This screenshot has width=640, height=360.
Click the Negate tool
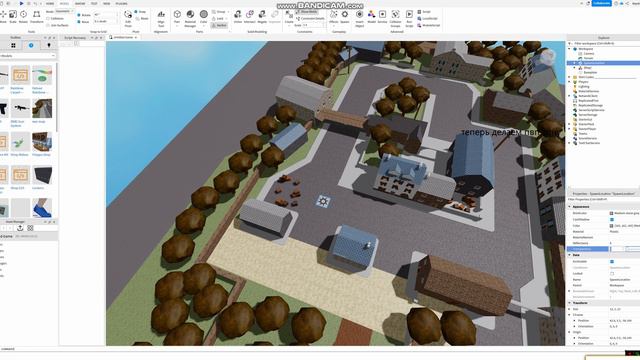pos(262,17)
